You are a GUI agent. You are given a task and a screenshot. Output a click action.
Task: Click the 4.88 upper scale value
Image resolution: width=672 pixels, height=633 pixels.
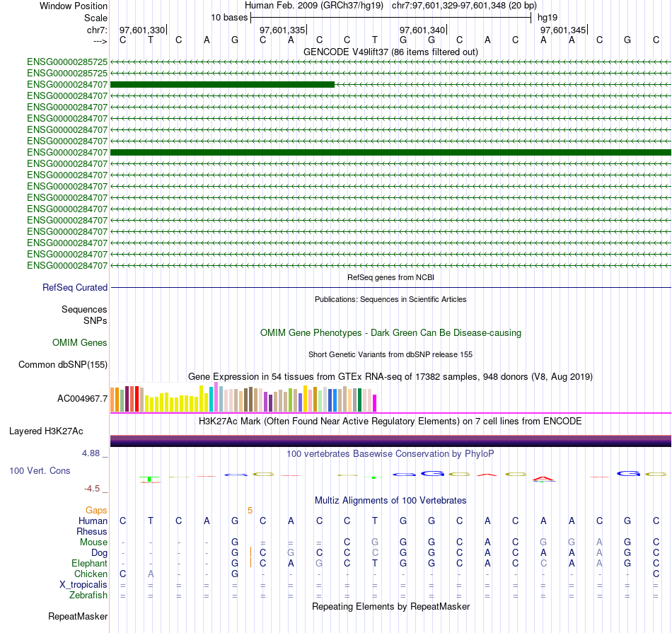pos(91,453)
